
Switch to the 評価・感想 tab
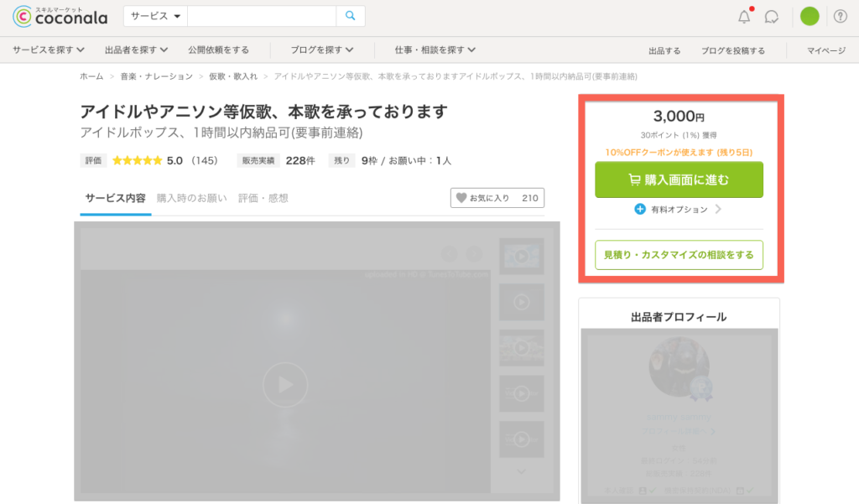263,199
